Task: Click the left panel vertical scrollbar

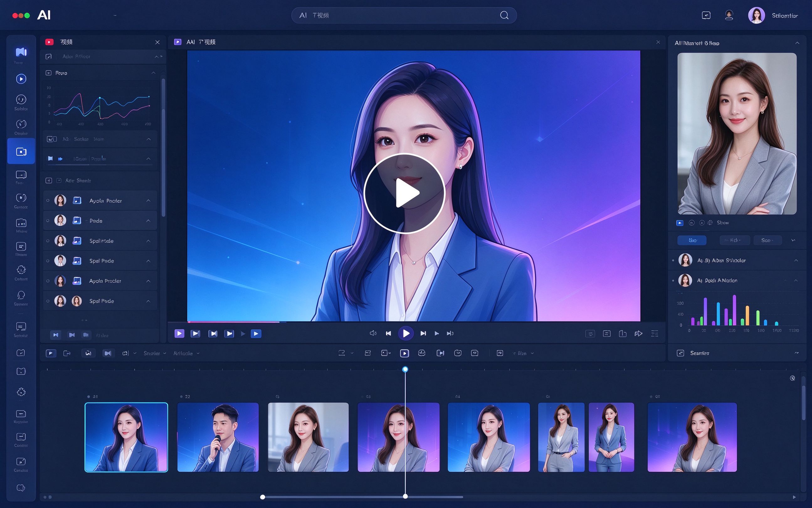Action: click(x=163, y=148)
